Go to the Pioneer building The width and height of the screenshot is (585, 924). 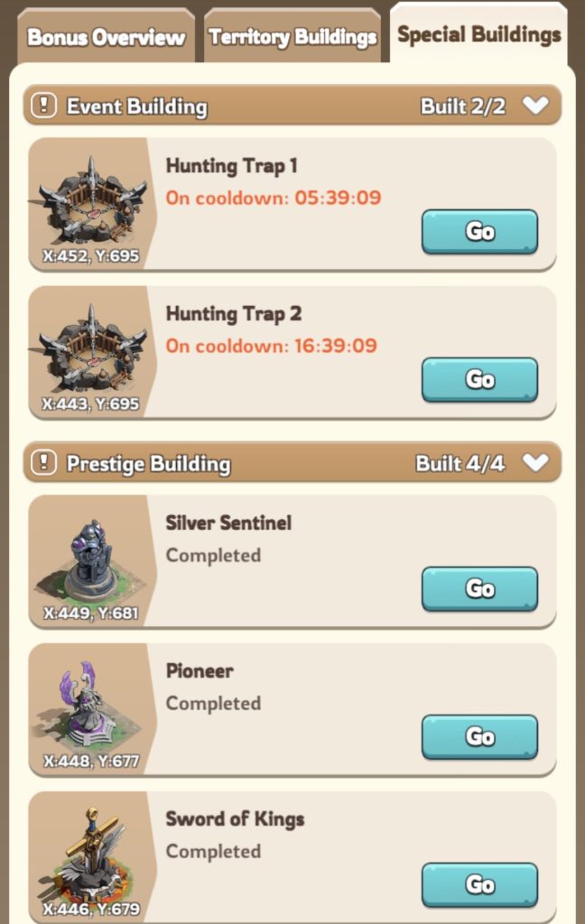[x=479, y=736]
